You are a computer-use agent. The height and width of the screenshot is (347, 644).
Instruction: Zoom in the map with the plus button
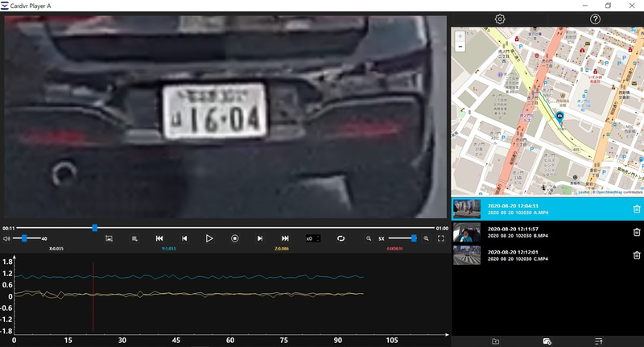click(460, 36)
